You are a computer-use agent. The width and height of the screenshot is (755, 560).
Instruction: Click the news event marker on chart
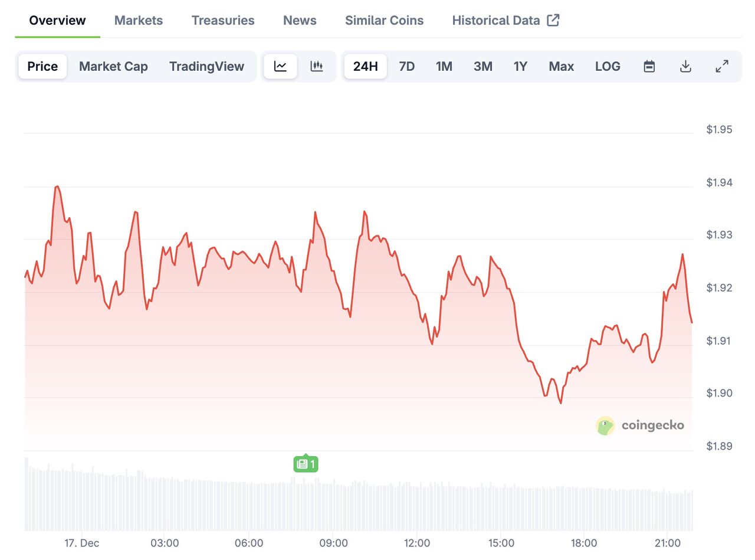306,464
